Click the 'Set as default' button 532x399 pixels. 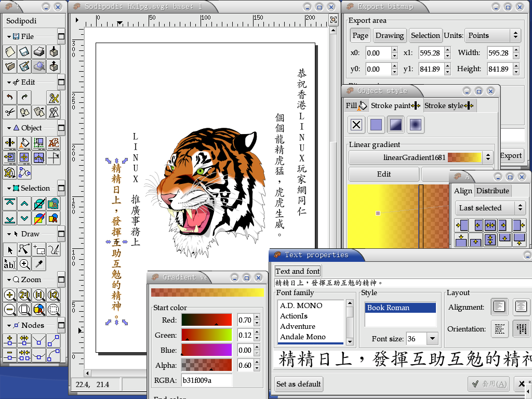299,384
